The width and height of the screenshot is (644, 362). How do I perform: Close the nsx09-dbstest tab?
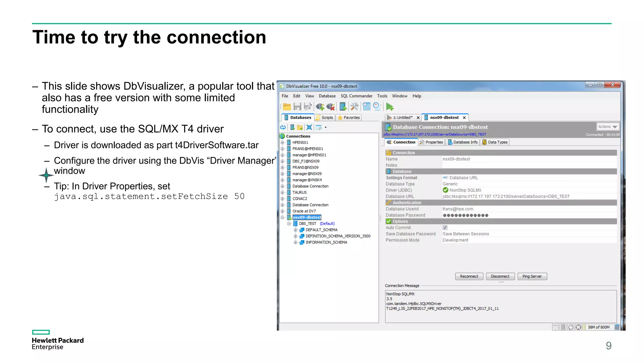(x=464, y=118)
